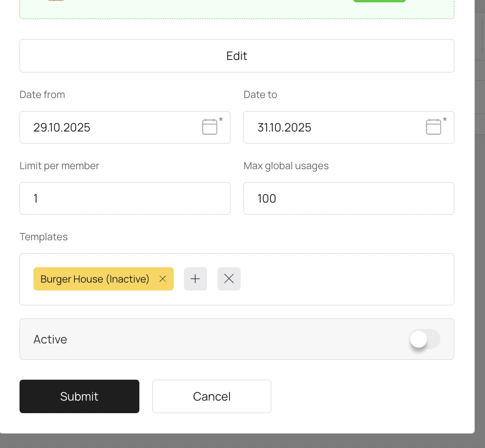485x448 pixels.
Task: Click the Active row label
Action: pyautogui.click(x=50, y=339)
